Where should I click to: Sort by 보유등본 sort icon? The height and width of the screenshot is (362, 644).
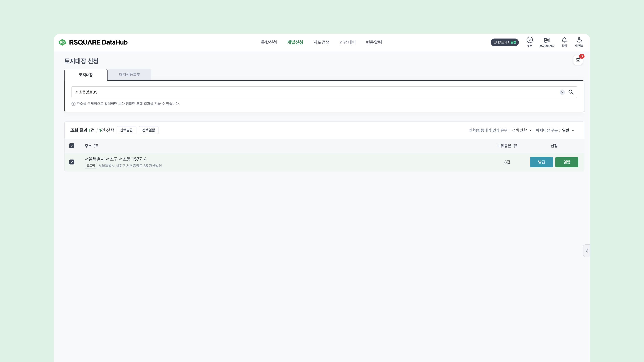(515, 146)
